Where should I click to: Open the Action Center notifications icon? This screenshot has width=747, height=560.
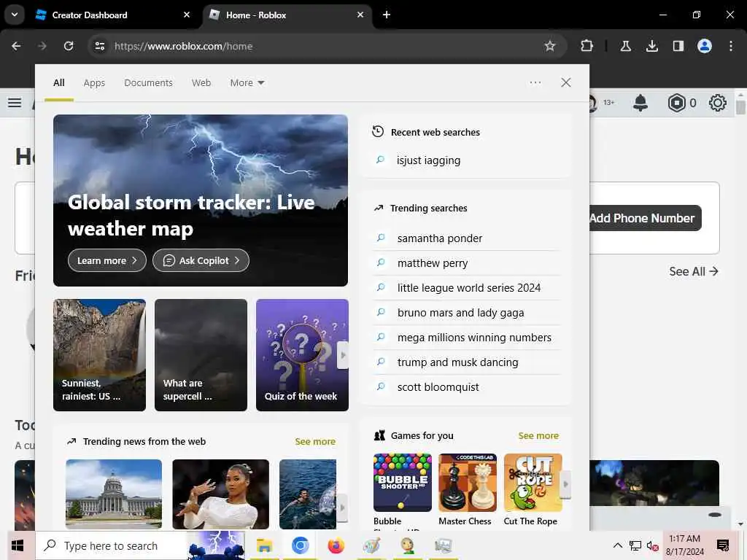pyautogui.click(x=723, y=545)
